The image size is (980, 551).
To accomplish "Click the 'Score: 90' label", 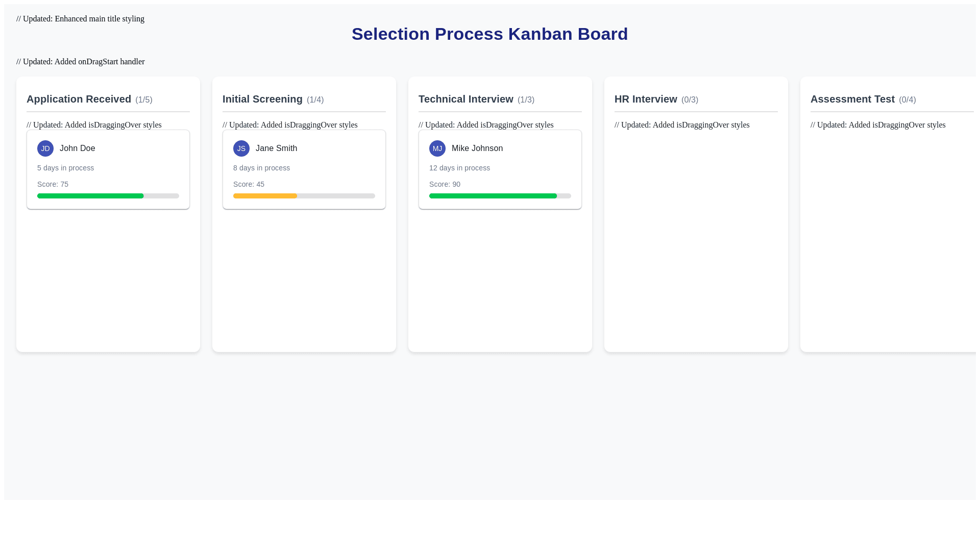I will tap(445, 184).
